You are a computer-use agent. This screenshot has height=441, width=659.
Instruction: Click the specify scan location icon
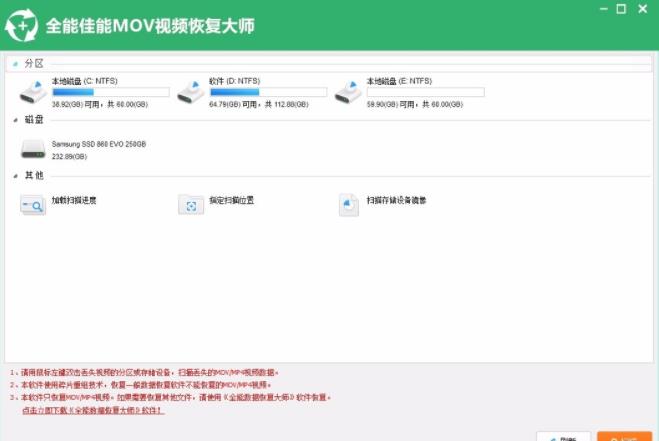(190, 204)
